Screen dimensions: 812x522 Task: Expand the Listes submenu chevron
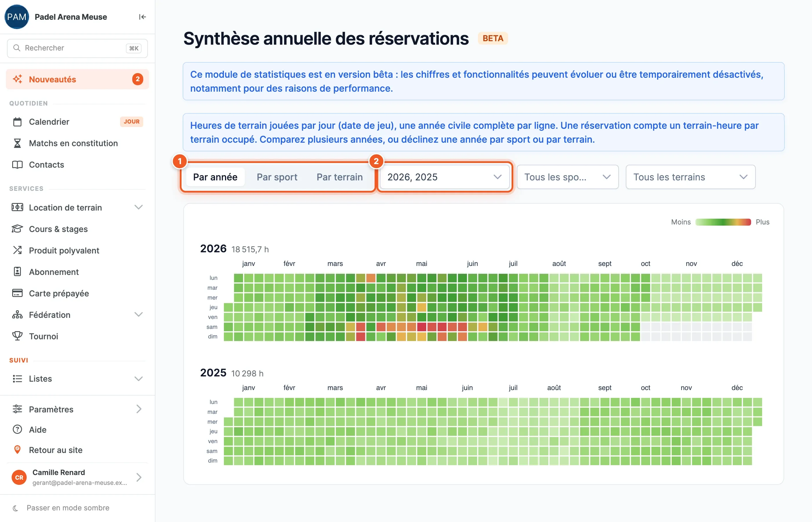click(x=139, y=379)
